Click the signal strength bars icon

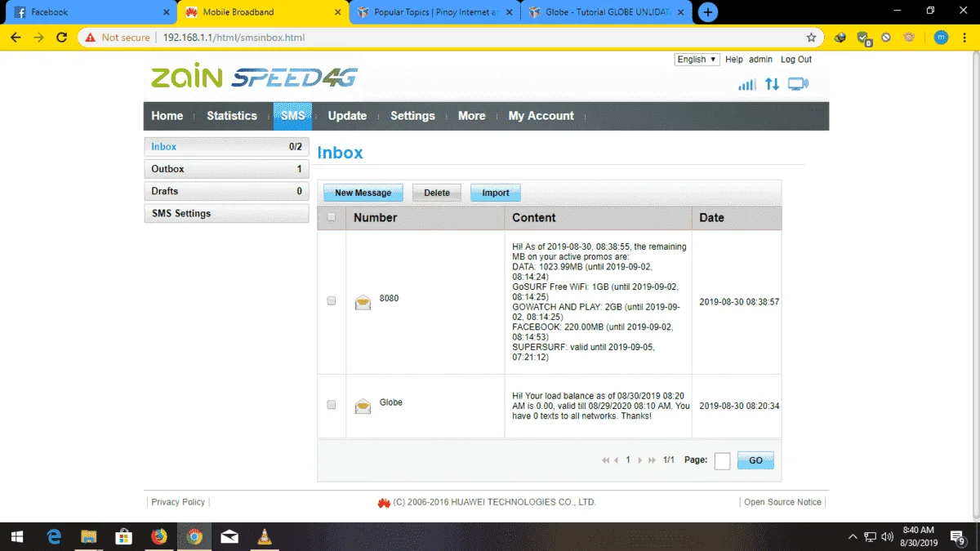746,85
